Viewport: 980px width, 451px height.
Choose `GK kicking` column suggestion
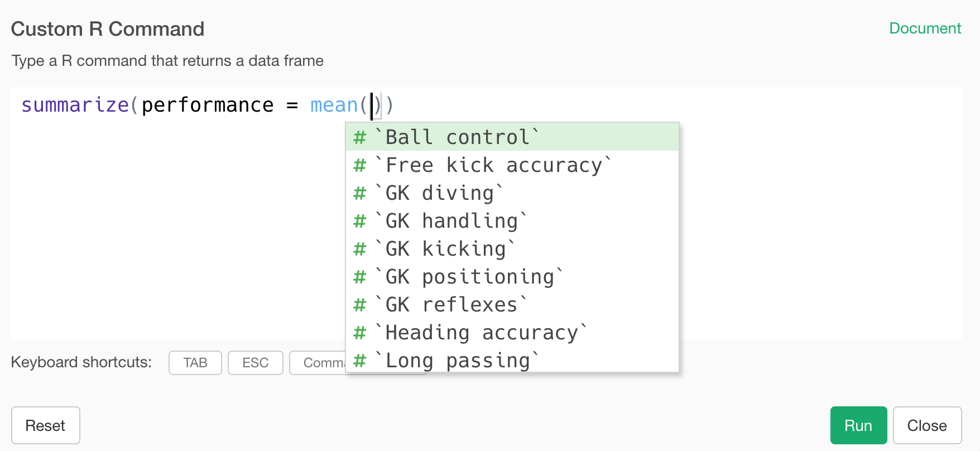point(446,249)
